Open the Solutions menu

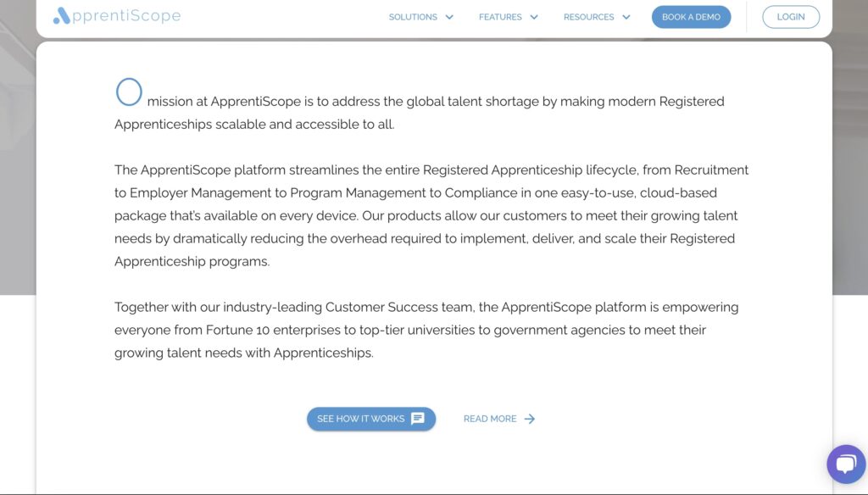click(x=413, y=17)
